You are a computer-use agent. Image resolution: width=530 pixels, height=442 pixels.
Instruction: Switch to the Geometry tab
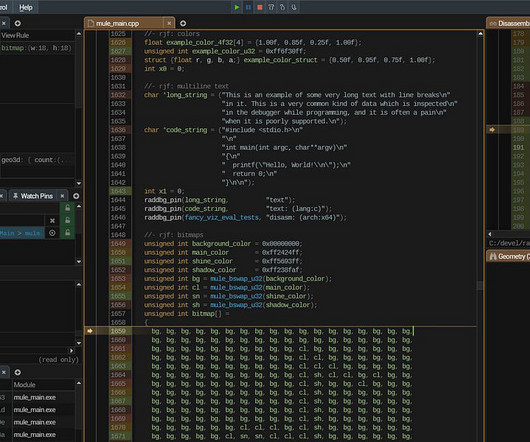click(x=509, y=256)
